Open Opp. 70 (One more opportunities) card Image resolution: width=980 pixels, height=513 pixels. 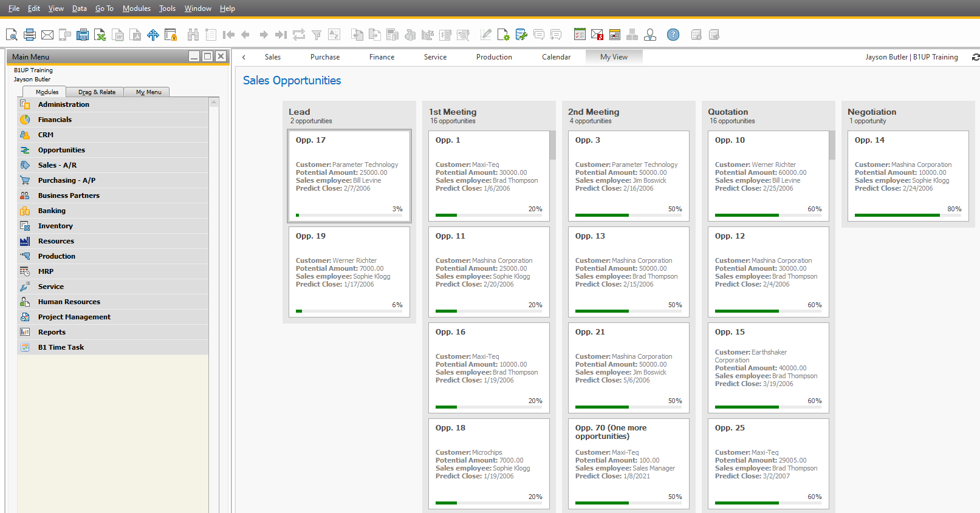[629, 464]
